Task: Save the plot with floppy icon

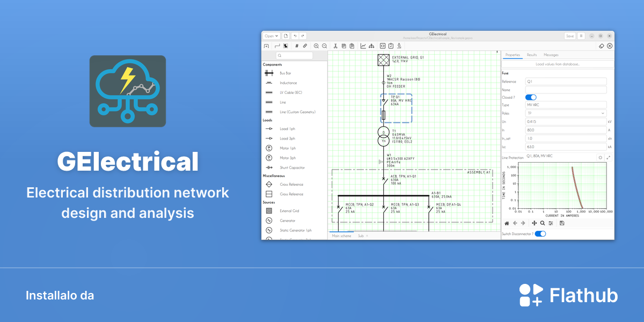Action: pos(562,223)
